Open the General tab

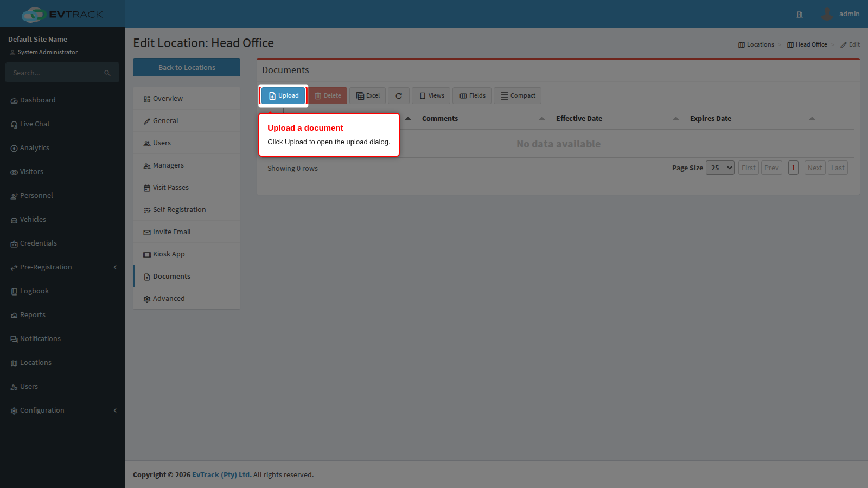pyautogui.click(x=187, y=121)
